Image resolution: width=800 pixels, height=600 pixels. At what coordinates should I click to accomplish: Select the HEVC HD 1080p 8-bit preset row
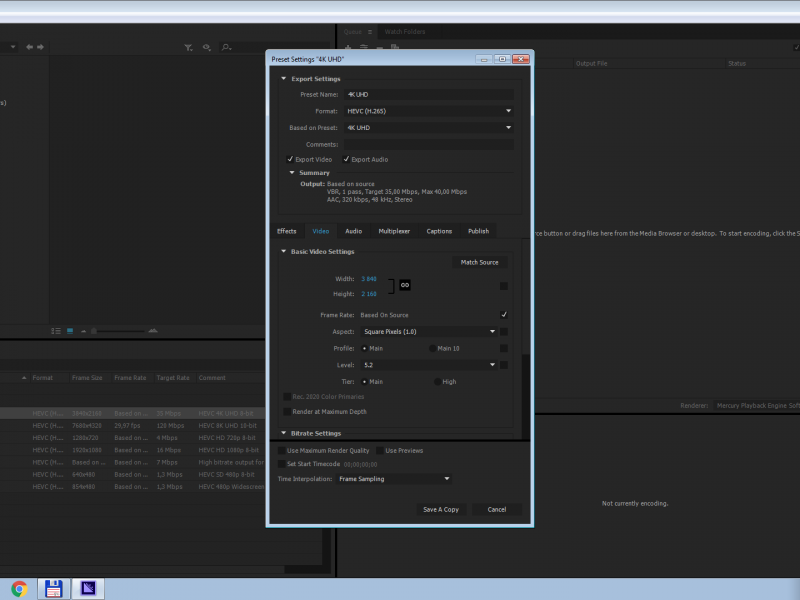click(133, 450)
